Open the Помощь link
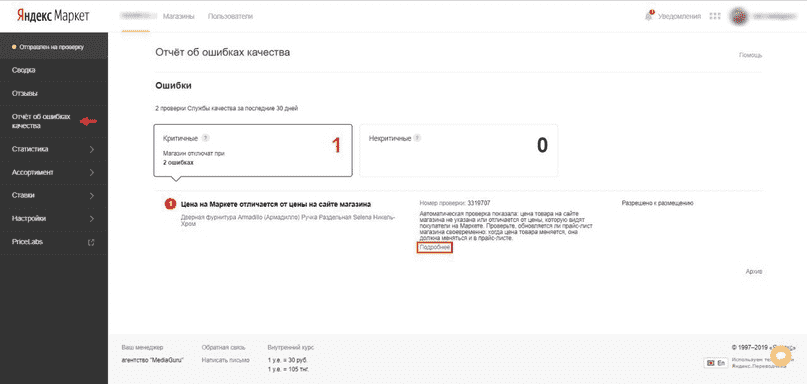This screenshot has height=384, width=807. point(750,55)
